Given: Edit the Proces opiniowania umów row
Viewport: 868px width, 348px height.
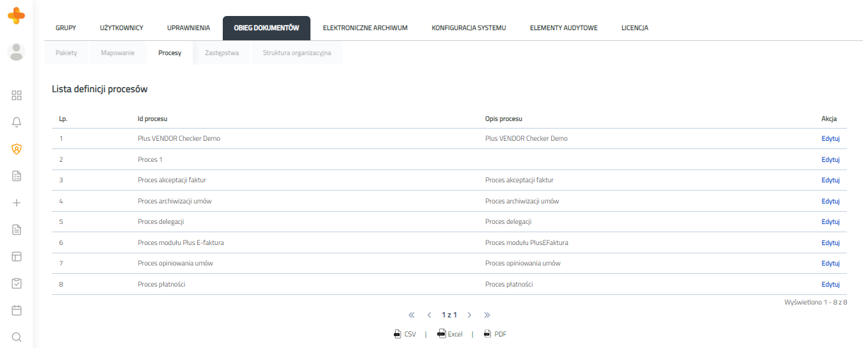Looking at the screenshot, I should tap(830, 264).
